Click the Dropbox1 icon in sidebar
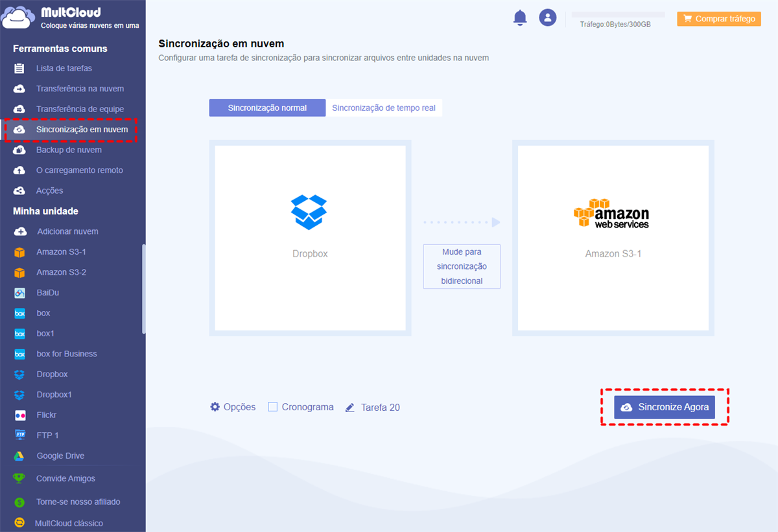 point(19,395)
